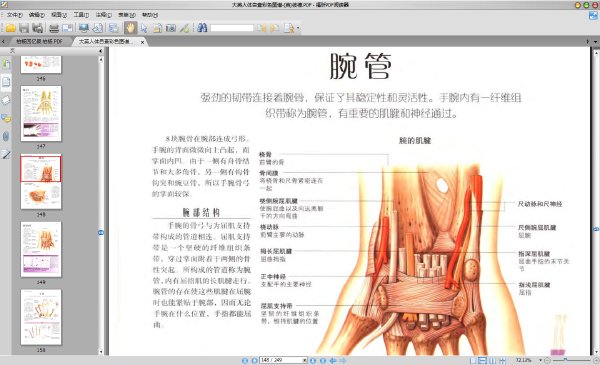Open the attachments paperclip panel icon
This screenshot has height=365, width=600.
(x=6, y=136)
